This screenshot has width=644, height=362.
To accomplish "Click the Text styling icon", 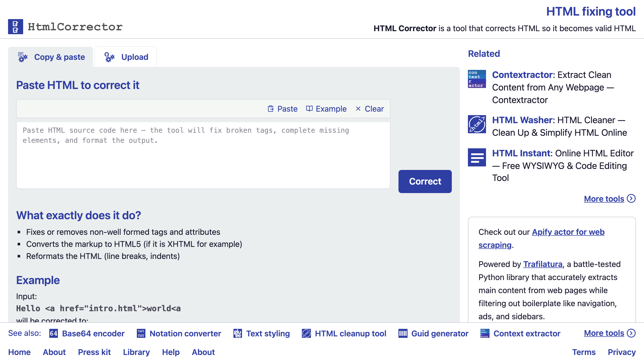I will tap(238, 333).
